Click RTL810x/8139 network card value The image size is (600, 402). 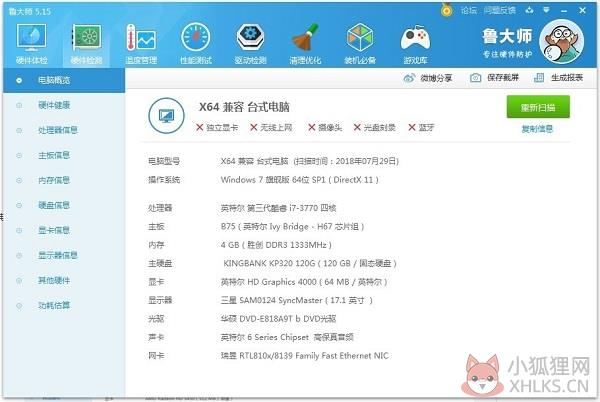tap(305, 356)
